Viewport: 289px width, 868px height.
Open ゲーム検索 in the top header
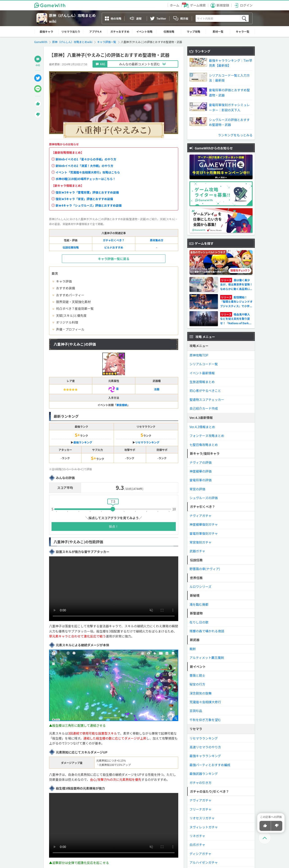click(194, 5)
